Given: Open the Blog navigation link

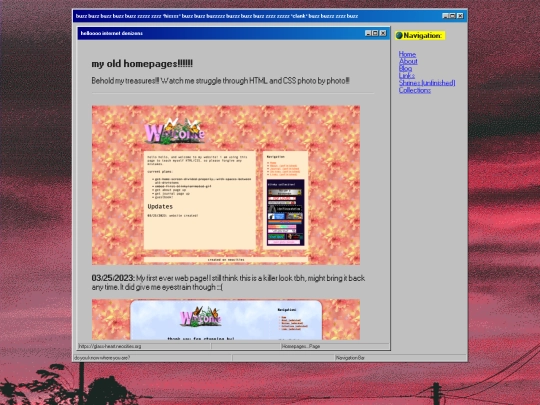Looking at the screenshot, I should click(405, 69).
